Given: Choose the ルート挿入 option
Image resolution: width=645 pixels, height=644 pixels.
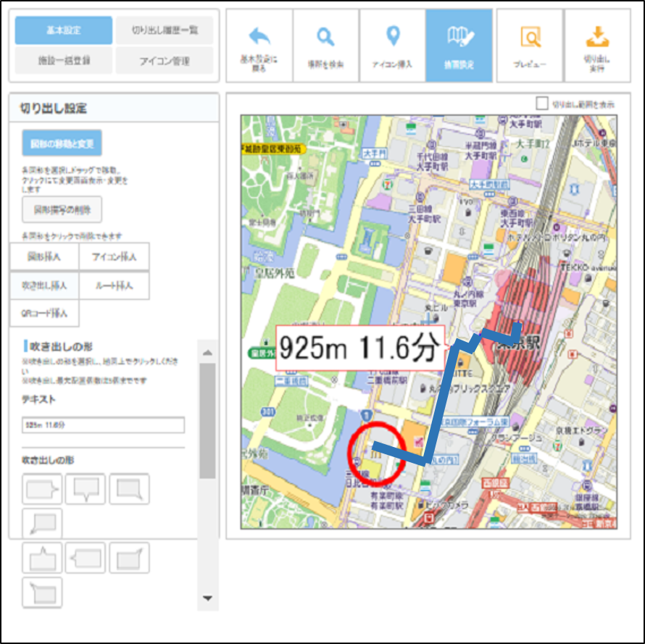Looking at the screenshot, I should (x=115, y=285).
